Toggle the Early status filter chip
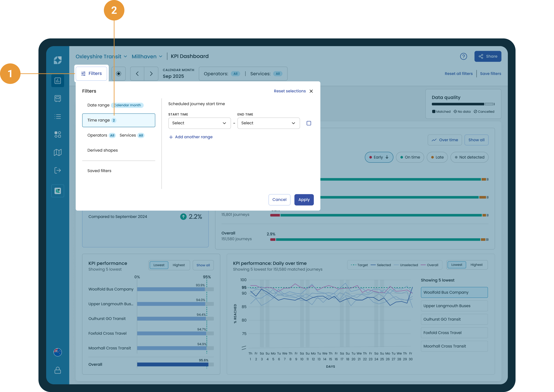The height and width of the screenshot is (392, 554). pyautogui.click(x=379, y=157)
